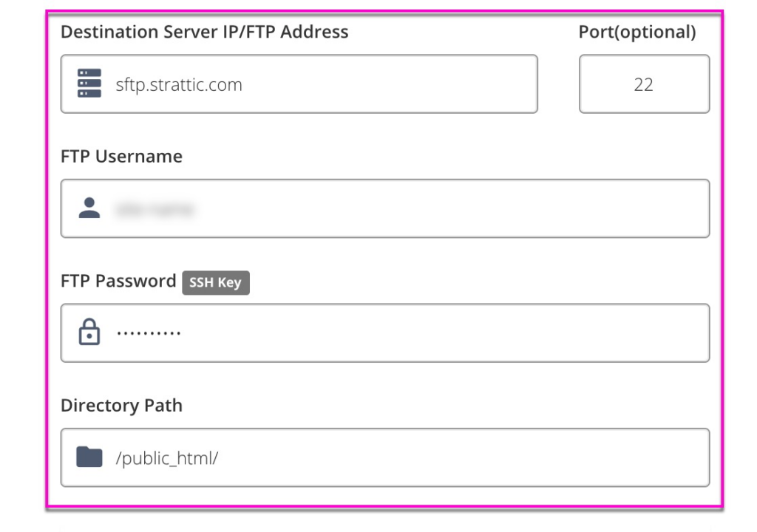Click the server stack icon
The width and height of the screenshot is (757, 532).
(89, 83)
